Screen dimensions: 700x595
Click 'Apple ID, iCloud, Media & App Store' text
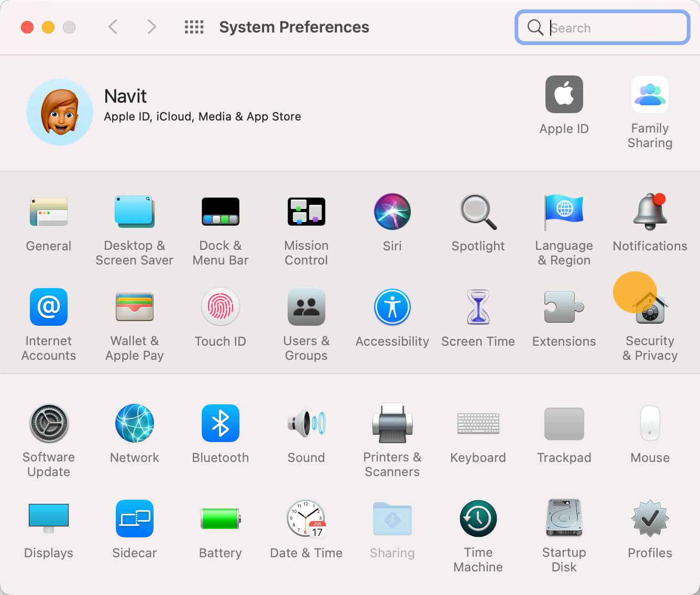click(x=202, y=116)
